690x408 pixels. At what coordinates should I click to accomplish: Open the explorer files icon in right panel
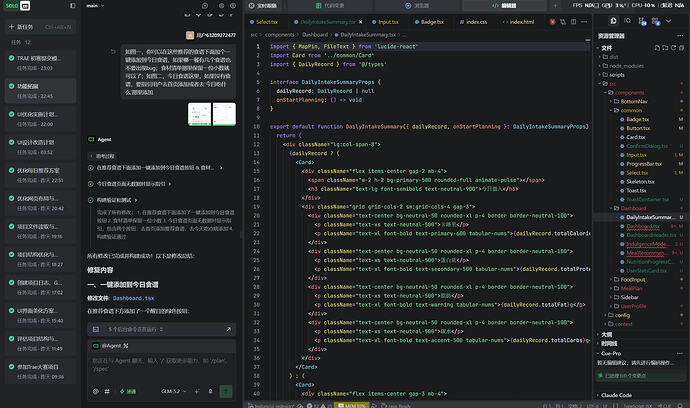pos(613,21)
